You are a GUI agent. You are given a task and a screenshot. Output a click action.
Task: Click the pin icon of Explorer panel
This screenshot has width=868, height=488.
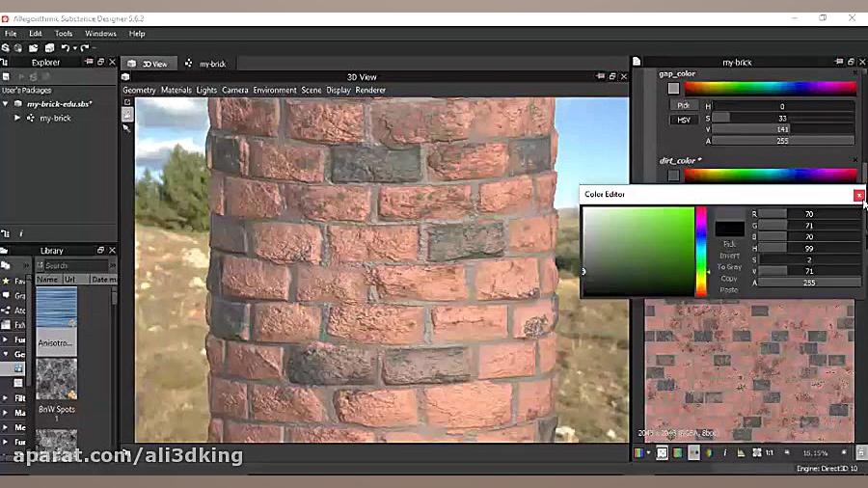(89, 62)
